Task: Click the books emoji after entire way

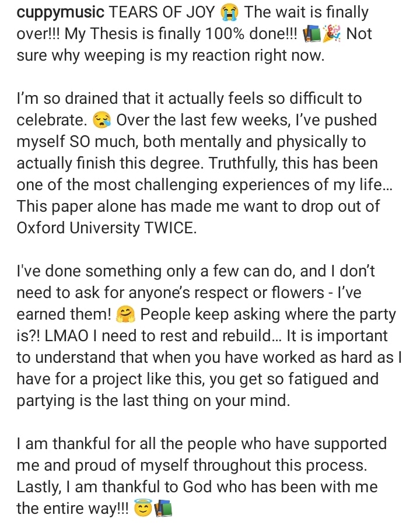Action: [163, 509]
